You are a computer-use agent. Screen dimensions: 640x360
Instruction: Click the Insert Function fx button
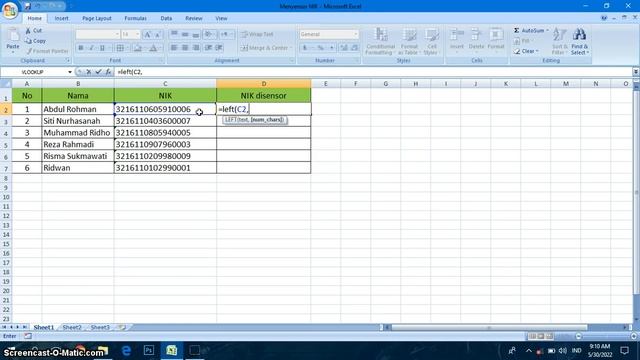click(x=108, y=72)
